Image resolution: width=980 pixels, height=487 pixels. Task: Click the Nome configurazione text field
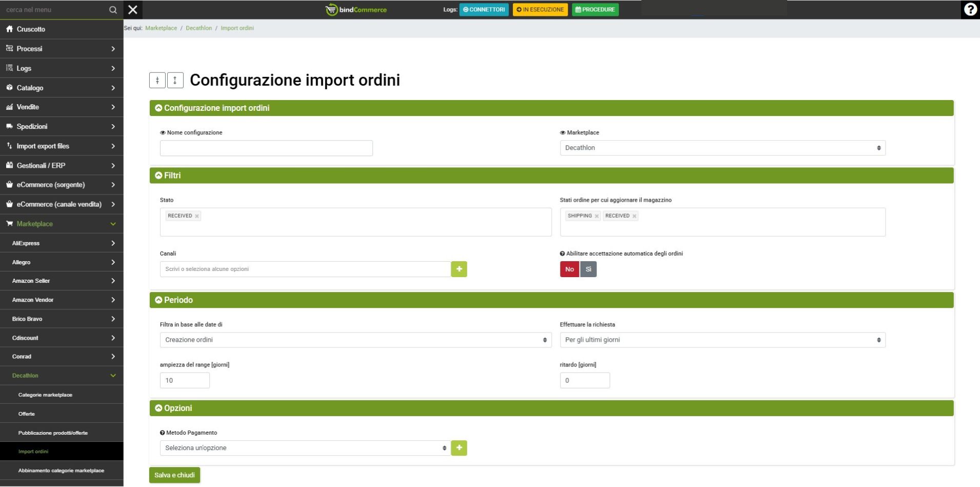pyautogui.click(x=266, y=148)
